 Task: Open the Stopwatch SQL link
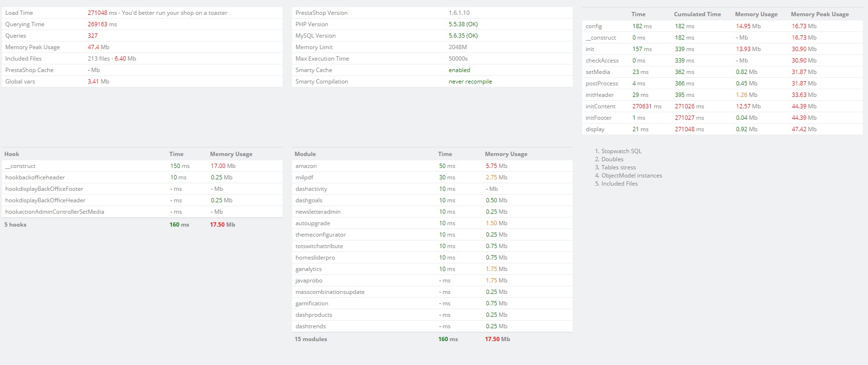(x=621, y=151)
